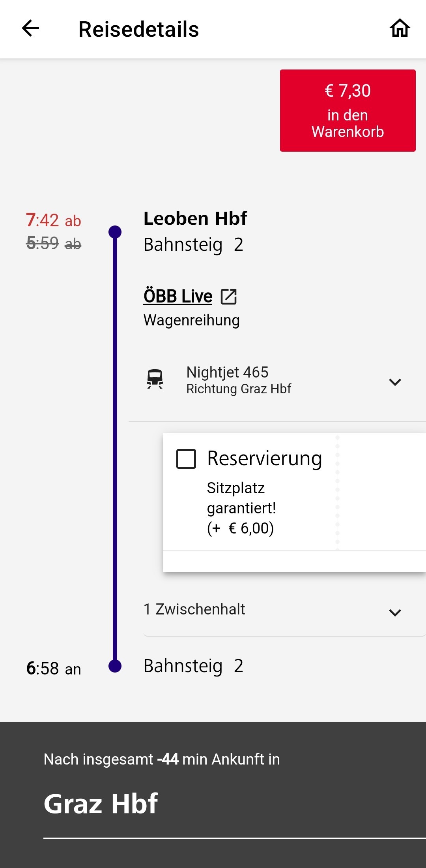The width and height of the screenshot is (426, 868).
Task: Tap the train icon next to Nightjet 465
Action: coord(155,379)
